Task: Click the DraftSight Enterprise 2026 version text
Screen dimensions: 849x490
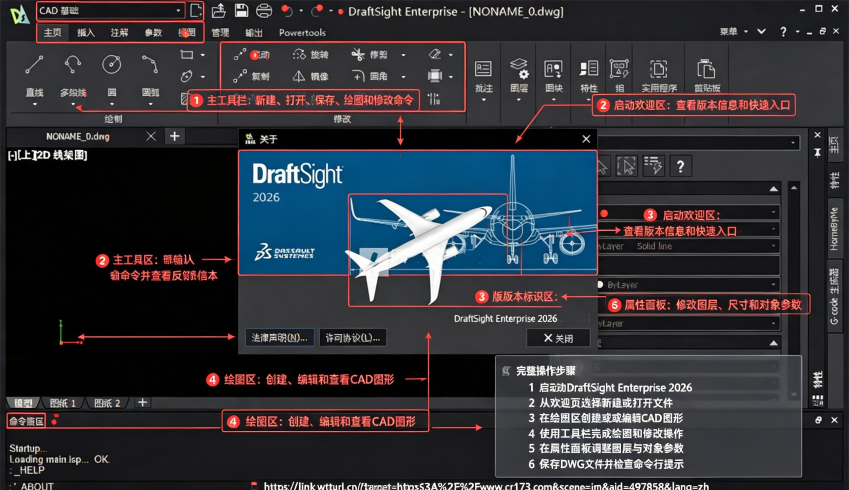Action: [505, 318]
